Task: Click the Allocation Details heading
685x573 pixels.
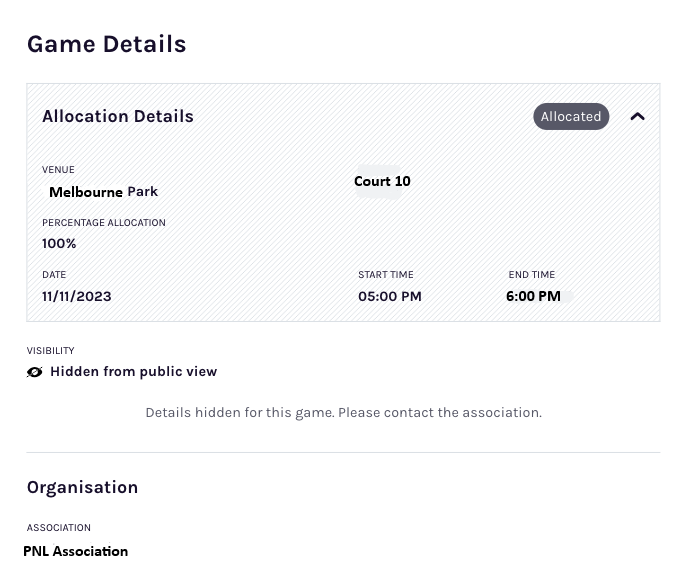Action: 118,117
